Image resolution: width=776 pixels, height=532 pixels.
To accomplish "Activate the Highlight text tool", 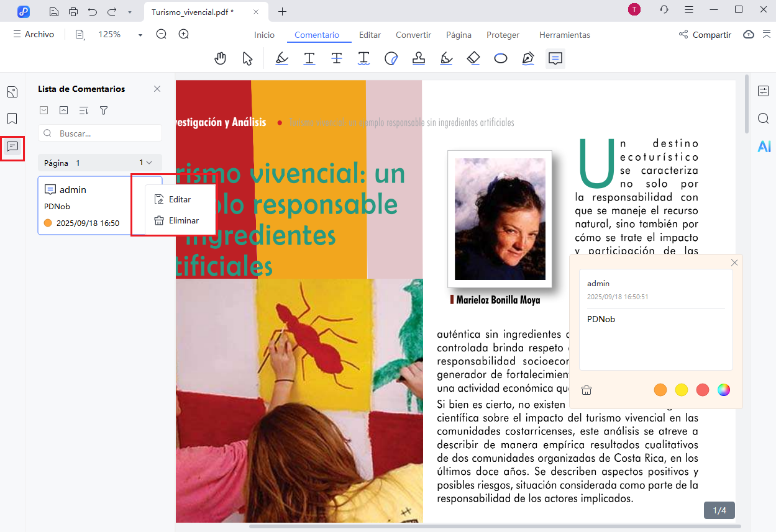I will click(x=281, y=58).
